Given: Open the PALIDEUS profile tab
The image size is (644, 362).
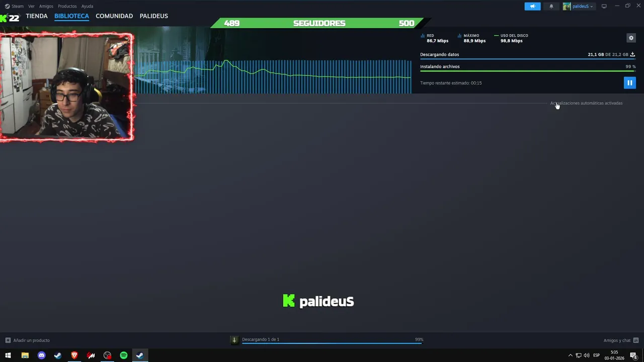Looking at the screenshot, I should click(x=153, y=16).
